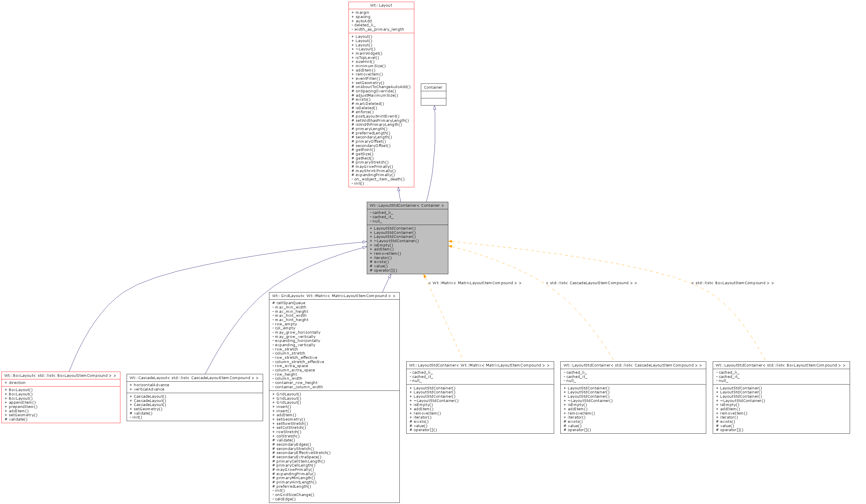Open the LayoutStdContainer< Wt::Matrix< MatrixLayoutItemCompound > > node title
This screenshot has height=504, width=866.
480,366
